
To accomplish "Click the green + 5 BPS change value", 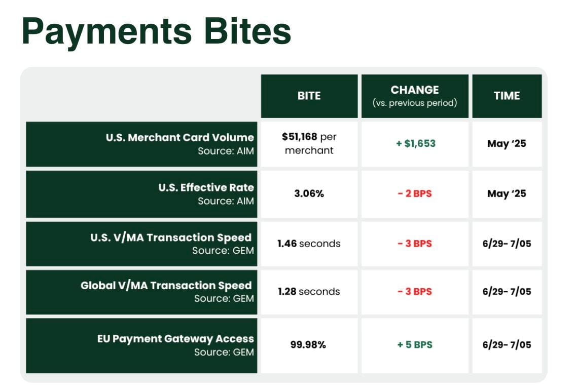I will [415, 344].
